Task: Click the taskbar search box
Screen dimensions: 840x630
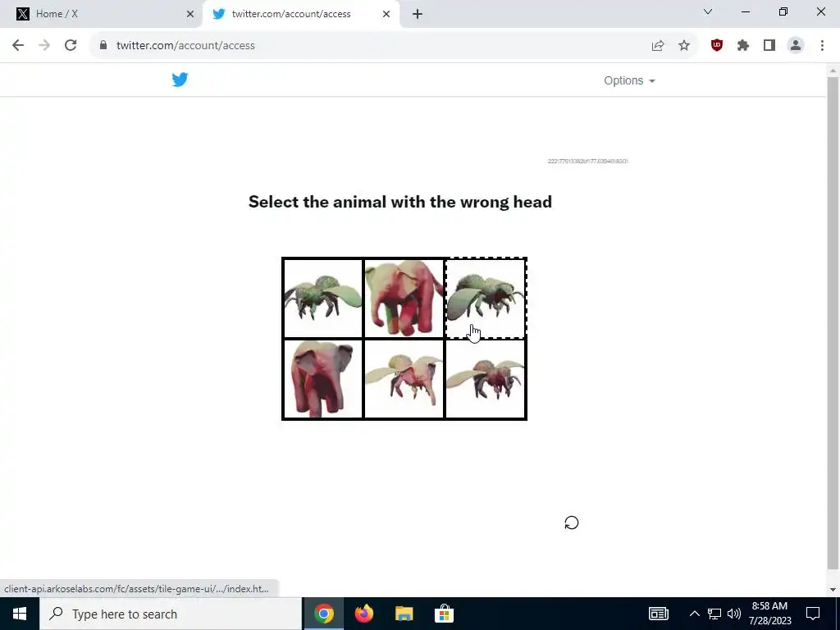Action: (x=171, y=614)
